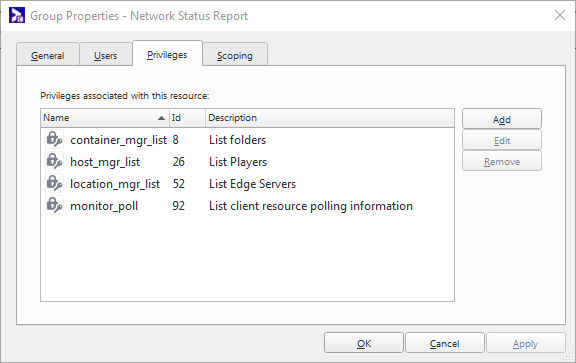The width and height of the screenshot is (576, 363).
Task: Sort by the Id column header
Action: 187,118
